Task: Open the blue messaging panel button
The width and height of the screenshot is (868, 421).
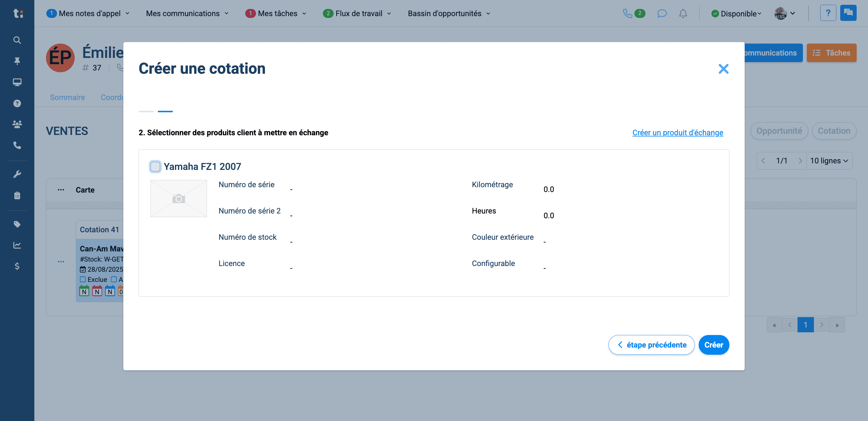Action: click(848, 13)
